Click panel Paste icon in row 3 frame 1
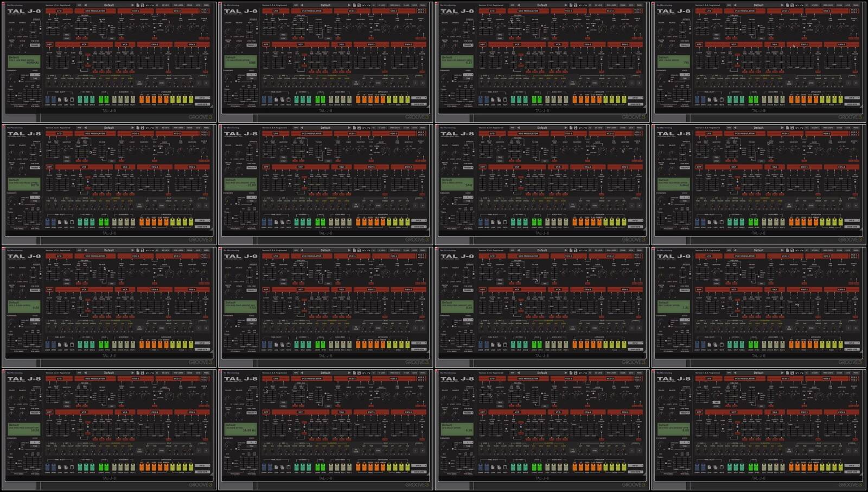Screen dimensions: 868x492 tap(72, 344)
